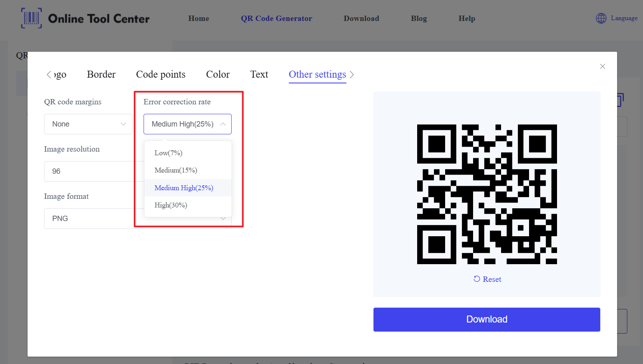Image resolution: width=643 pixels, height=364 pixels.
Task: Click the Image resolution label
Action: (72, 149)
